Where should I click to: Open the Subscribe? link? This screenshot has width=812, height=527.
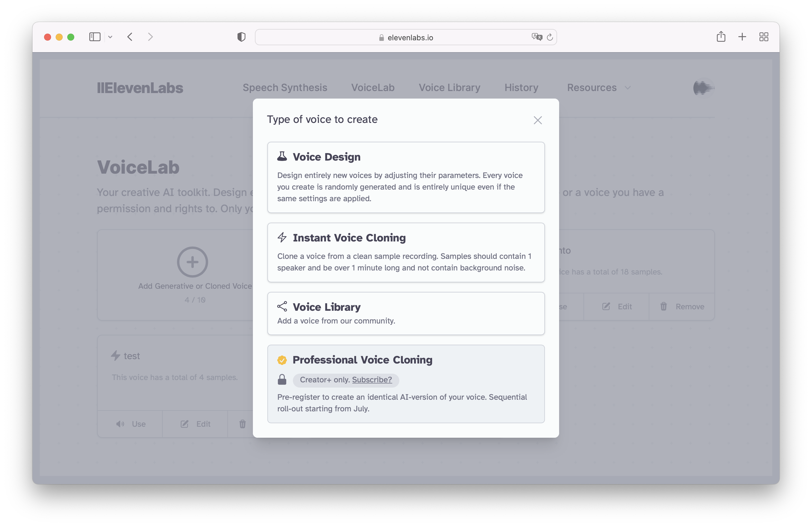(372, 380)
